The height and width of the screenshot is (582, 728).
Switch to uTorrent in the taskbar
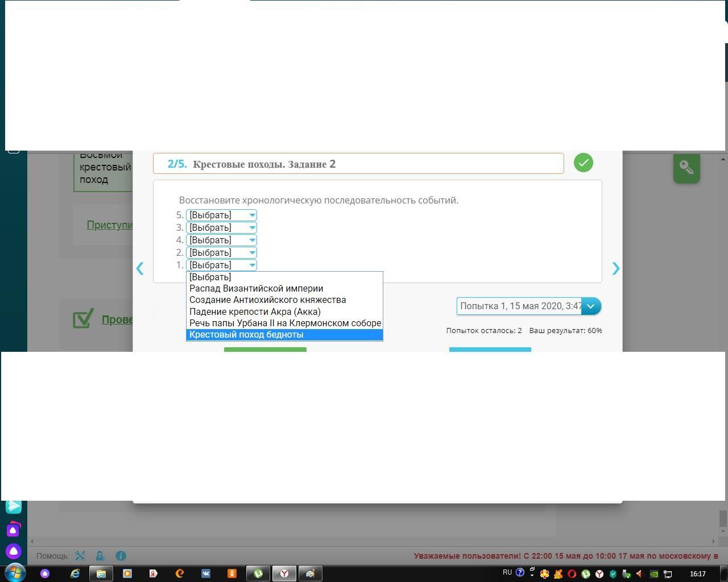click(258, 573)
